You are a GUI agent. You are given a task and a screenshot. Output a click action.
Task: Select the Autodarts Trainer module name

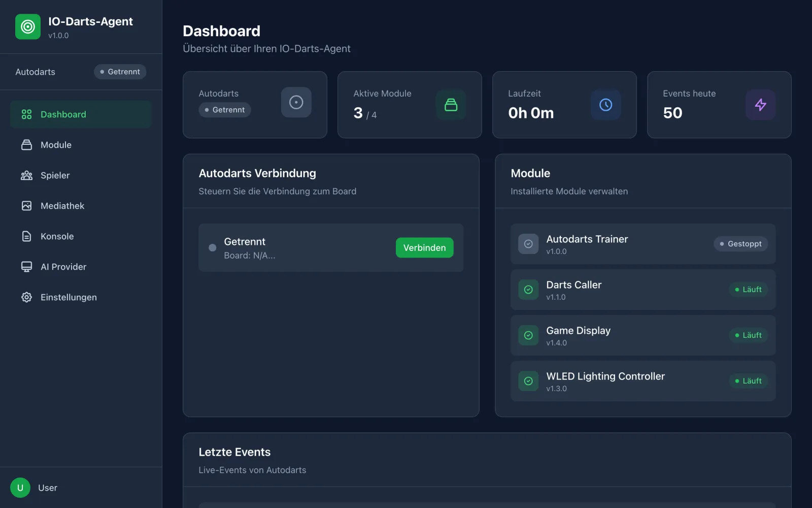[587, 239]
